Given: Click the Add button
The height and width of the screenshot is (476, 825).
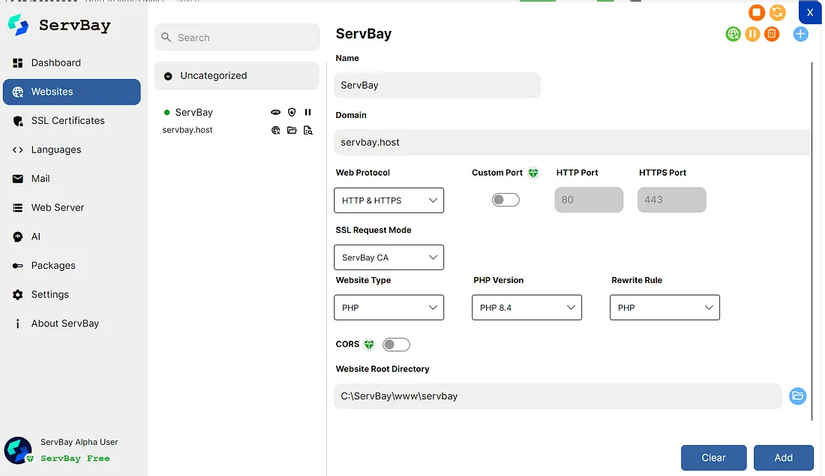Looking at the screenshot, I should click(x=783, y=458).
